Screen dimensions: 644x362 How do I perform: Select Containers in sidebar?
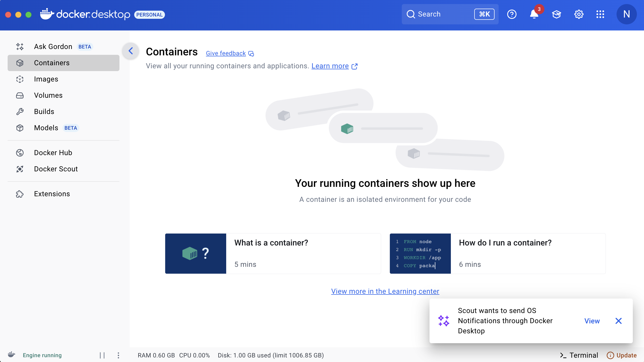click(64, 63)
